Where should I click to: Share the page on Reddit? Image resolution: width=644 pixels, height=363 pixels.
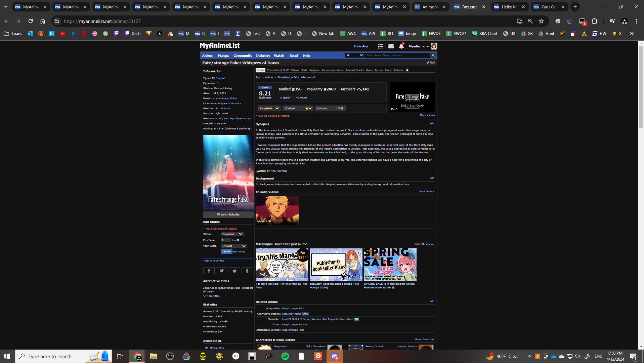pos(234,271)
